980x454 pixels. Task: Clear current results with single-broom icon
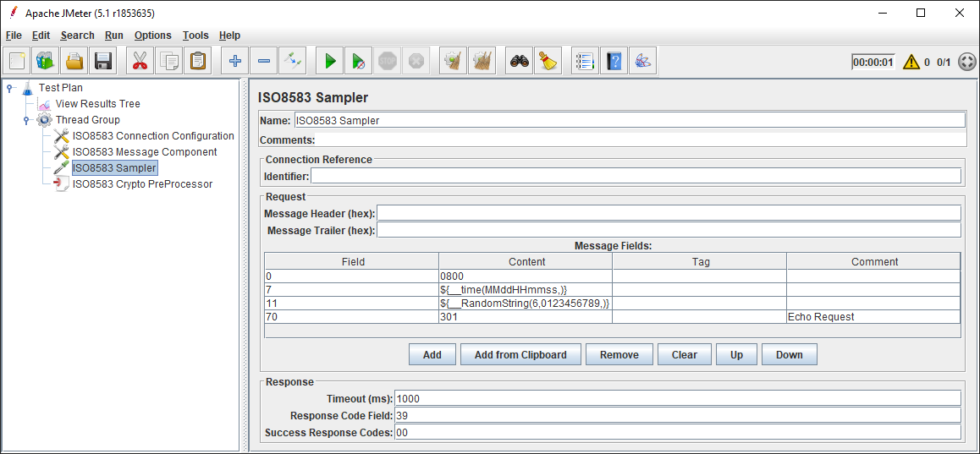click(x=453, y=61)
